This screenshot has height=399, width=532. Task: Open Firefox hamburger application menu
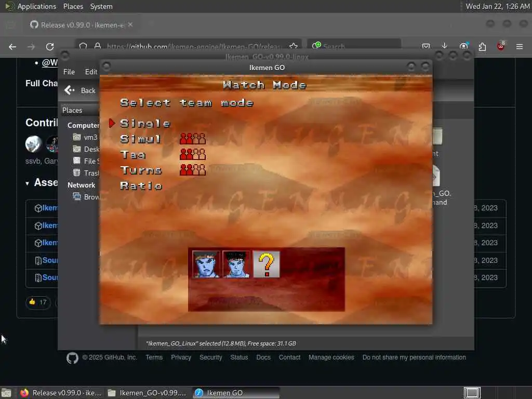click(x=520, y=46)
